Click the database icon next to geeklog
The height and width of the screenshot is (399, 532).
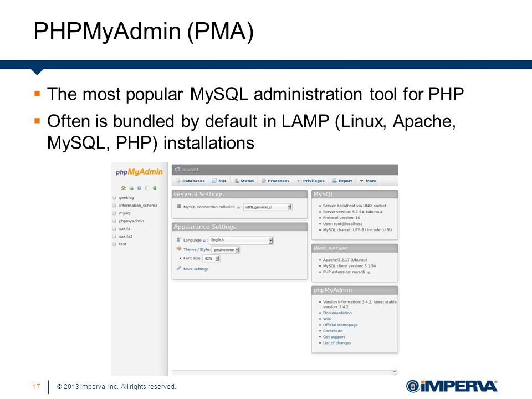point(114,197)
